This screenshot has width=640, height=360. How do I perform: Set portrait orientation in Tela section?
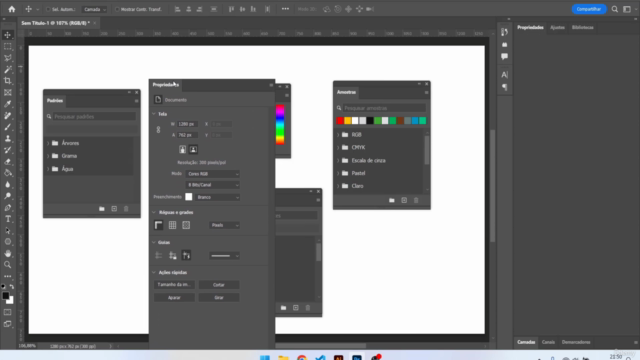[x=182, y=149]
